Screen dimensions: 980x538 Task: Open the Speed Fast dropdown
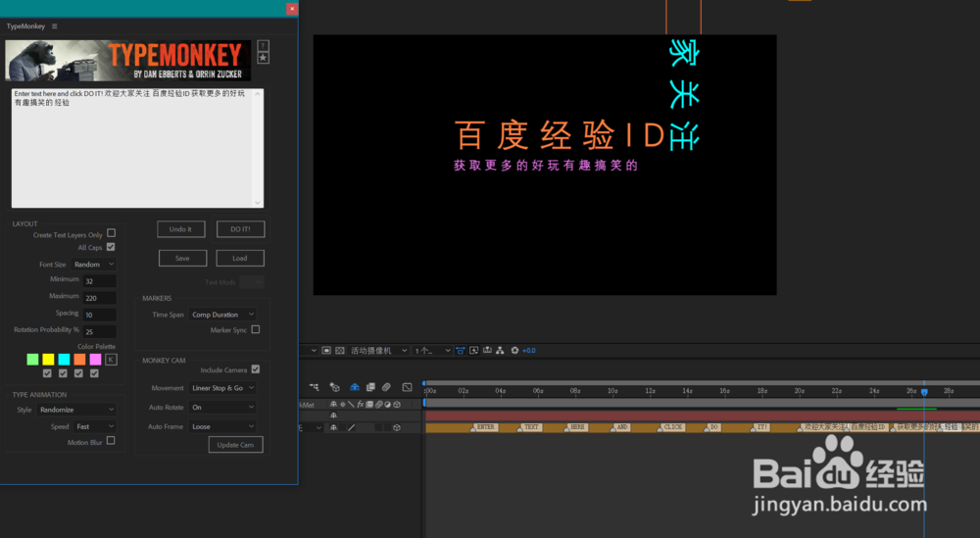tap(94, 427)
